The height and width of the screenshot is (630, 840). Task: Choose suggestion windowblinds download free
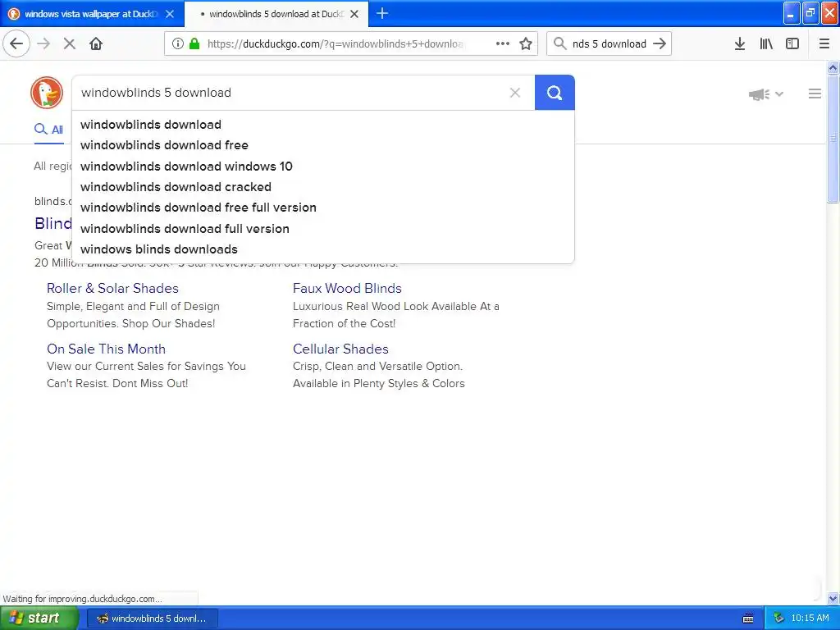click(323, 145)
